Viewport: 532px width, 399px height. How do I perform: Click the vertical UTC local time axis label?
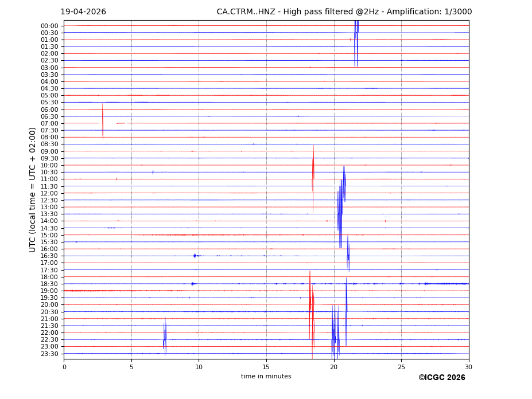coord(33,190)
